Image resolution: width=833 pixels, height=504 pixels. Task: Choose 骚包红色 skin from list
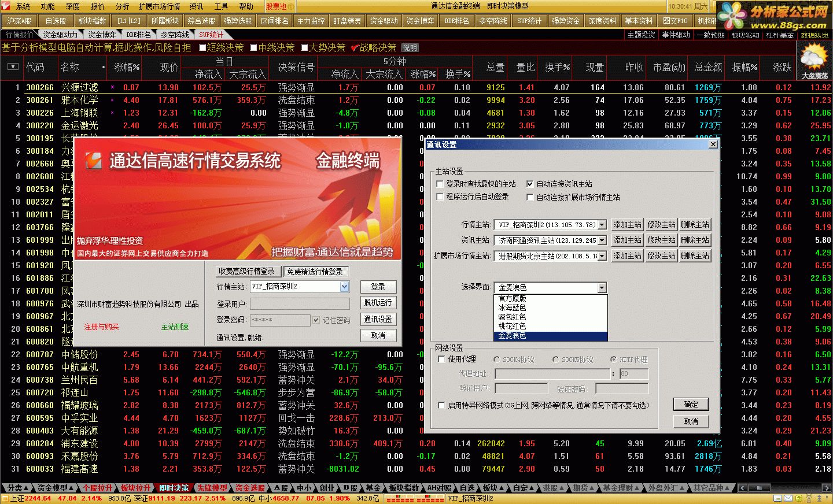551,317
